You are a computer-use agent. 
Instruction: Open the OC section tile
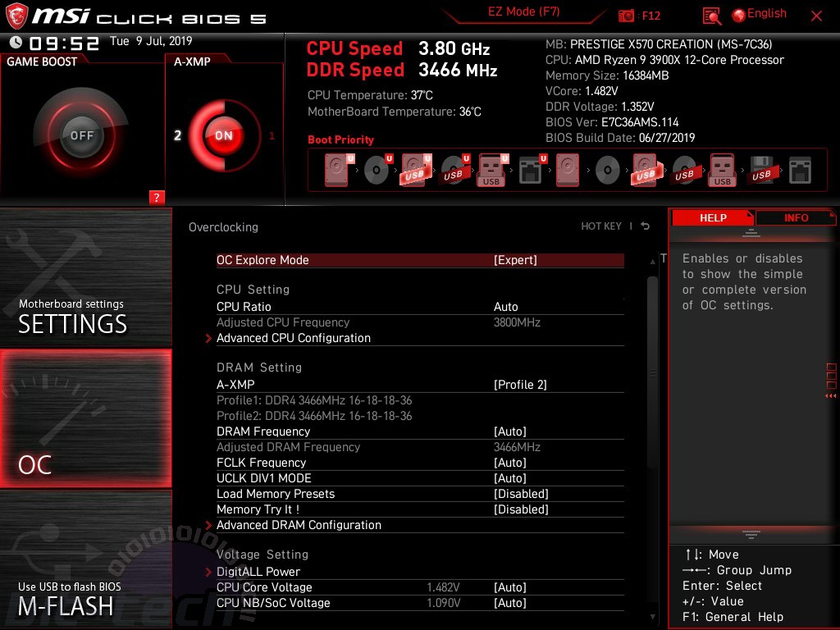click(85, 418)
